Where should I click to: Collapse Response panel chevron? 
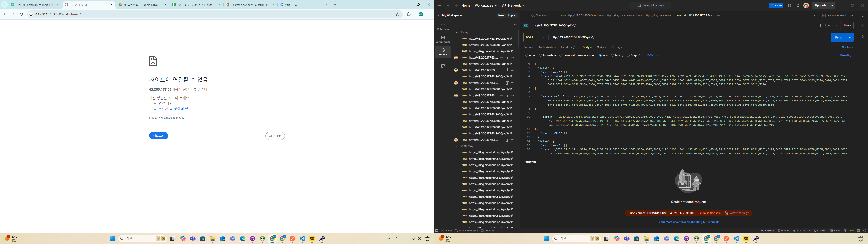pos(854,162)
